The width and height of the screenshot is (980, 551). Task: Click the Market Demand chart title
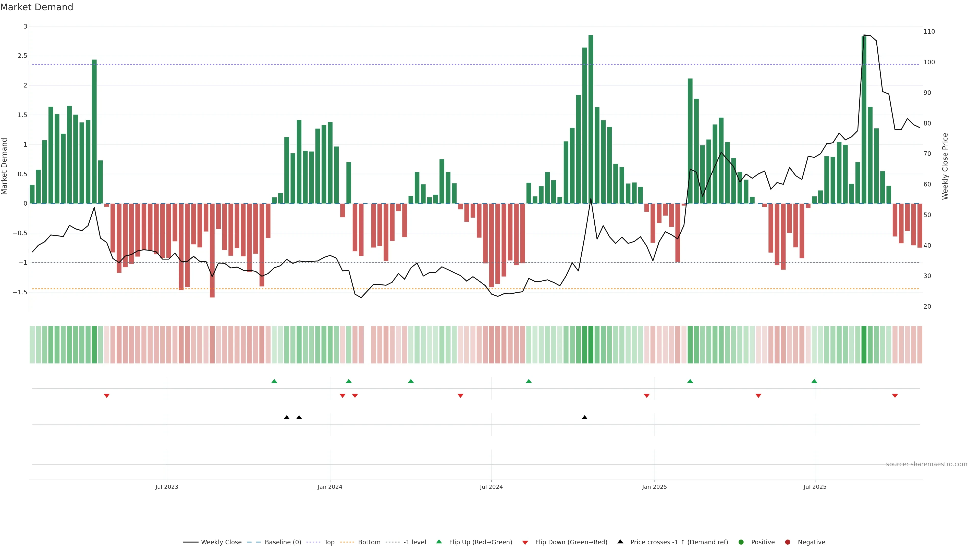pyautogui.click(x=36, y=7)
